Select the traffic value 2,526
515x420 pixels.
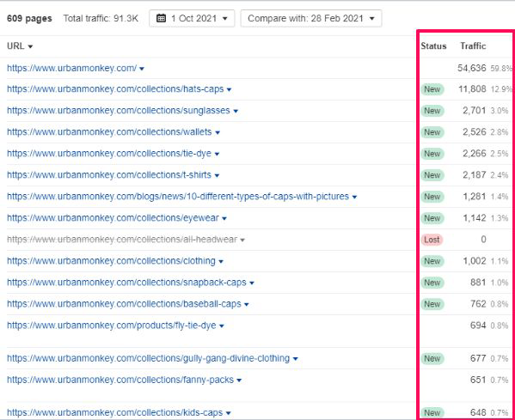(475, 132)
